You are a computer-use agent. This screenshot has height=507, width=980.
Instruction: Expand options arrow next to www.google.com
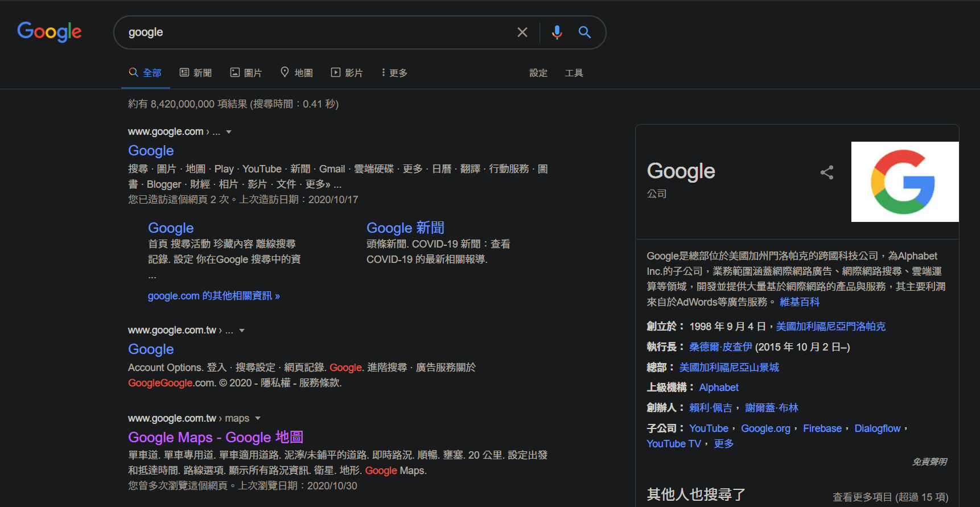229,132
